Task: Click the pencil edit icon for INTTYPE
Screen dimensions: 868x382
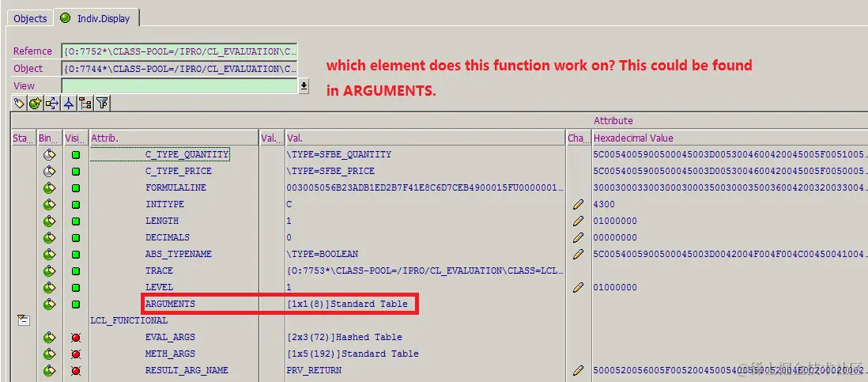Action: coord(579,204)
